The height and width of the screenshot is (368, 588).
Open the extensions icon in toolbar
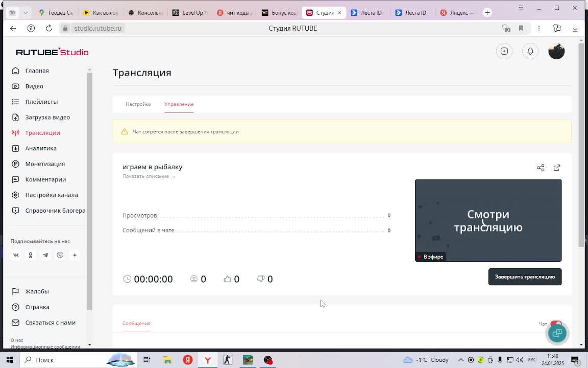557,28
